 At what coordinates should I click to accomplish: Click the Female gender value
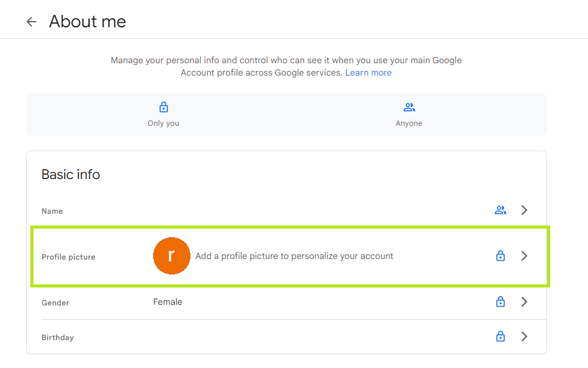click(x=167, y=302)
